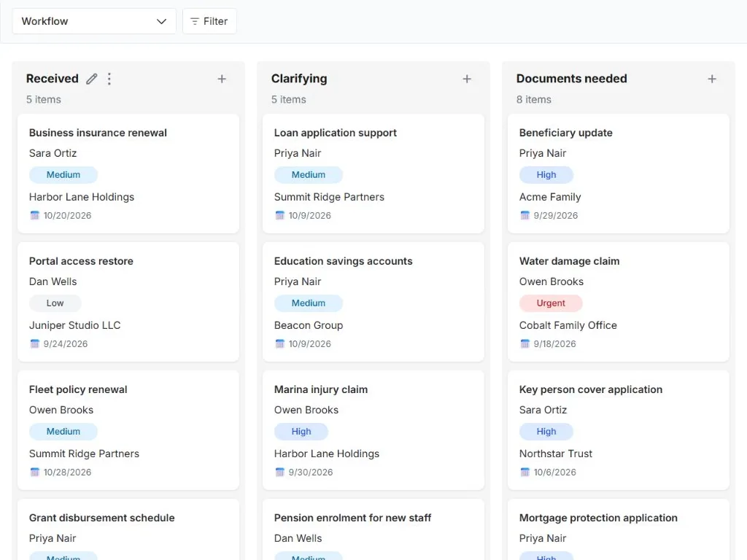This screenshot has width=747, height=560.
Task: Open Pension enrolment for new staff card
Action: point(373,529)
